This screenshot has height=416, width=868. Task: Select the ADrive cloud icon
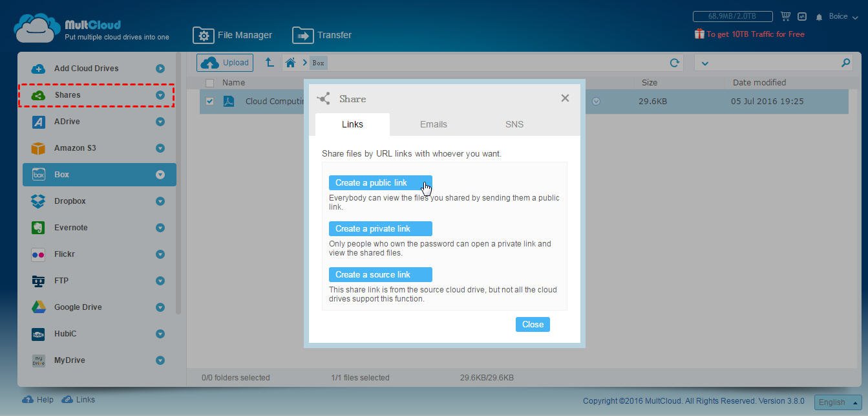click(38, 122)
